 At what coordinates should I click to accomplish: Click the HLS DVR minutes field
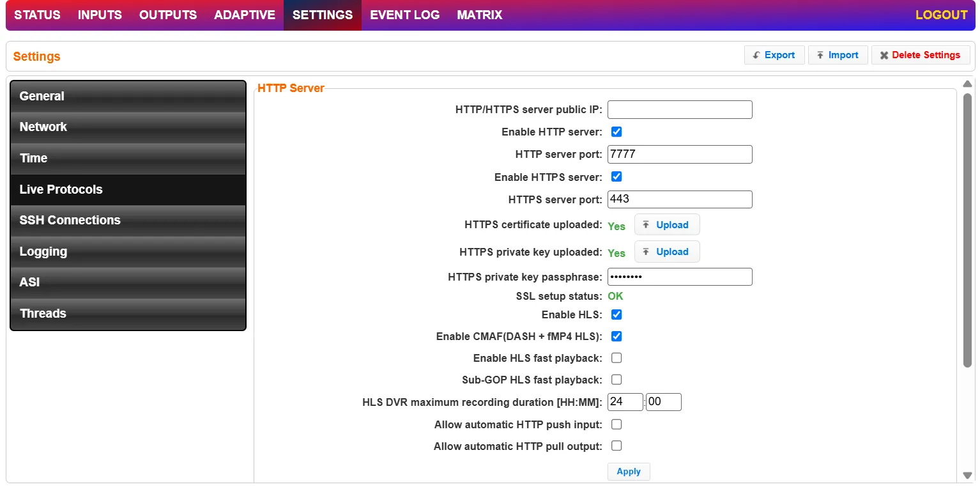pos(664,402)
